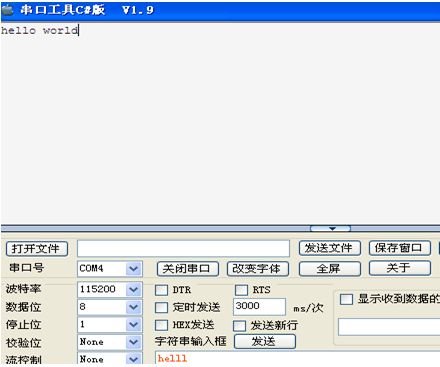
Task: Open the 串口号 COM4 dropdown
Action: click(134, 269)
